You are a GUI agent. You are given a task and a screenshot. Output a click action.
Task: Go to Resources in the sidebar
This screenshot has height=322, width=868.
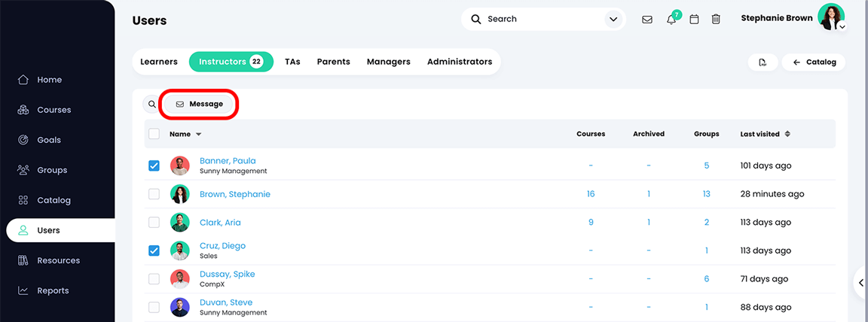(58, 260)
